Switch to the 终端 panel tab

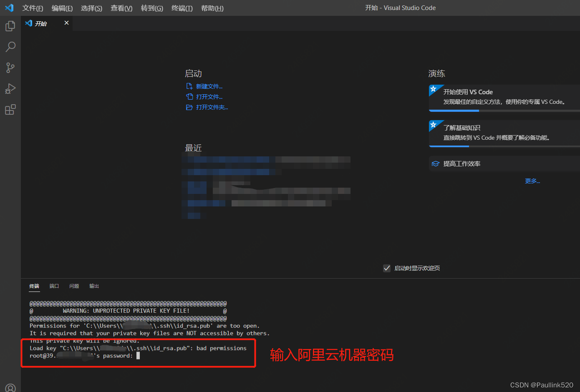[x=34, y=286]
